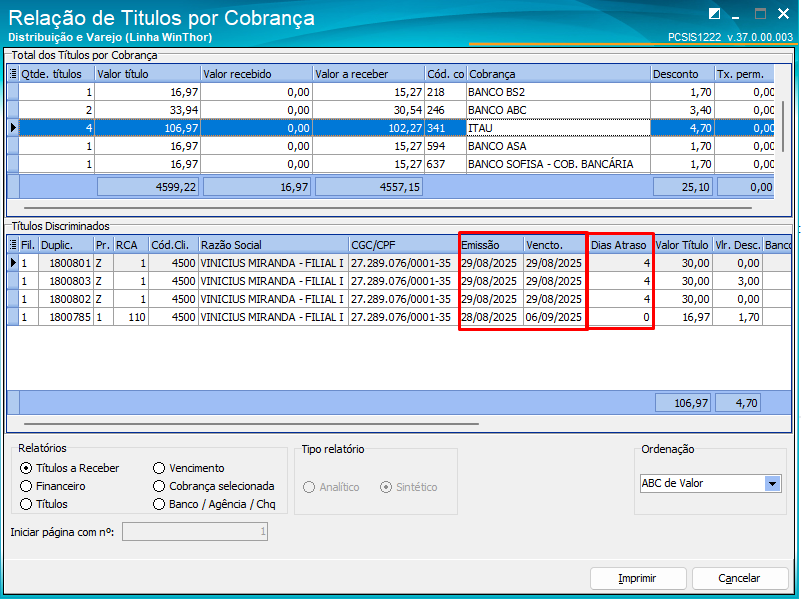Click the restore-down window icon in title bar
Image resolution: width=801 pixels, height=602 pixels.
click(x=715, y=14)
